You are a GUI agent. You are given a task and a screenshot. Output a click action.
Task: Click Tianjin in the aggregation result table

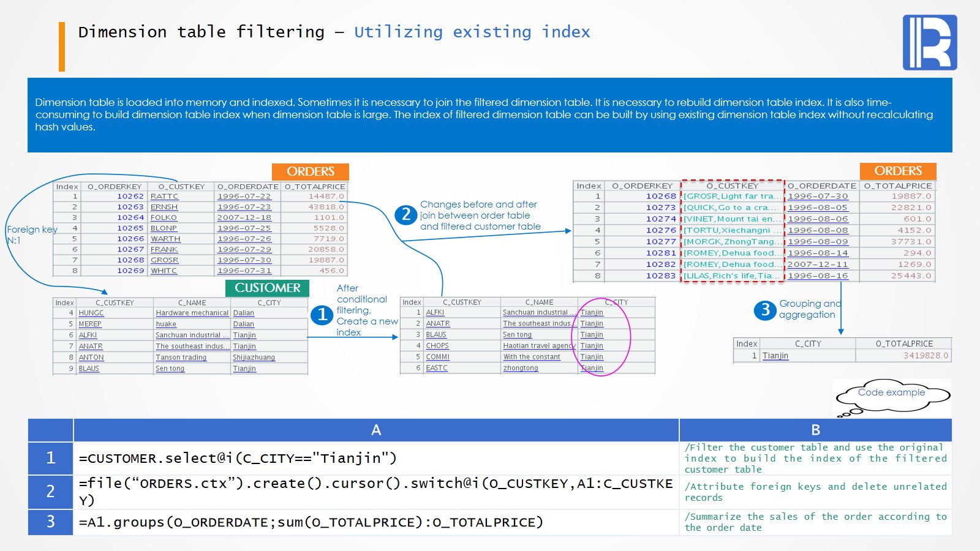(x=775, y=356)
